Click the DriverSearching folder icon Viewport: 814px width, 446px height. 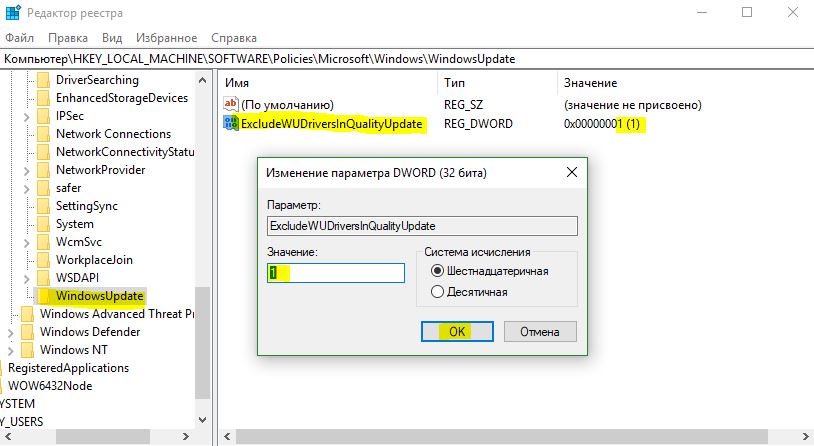tap(44, 80)
